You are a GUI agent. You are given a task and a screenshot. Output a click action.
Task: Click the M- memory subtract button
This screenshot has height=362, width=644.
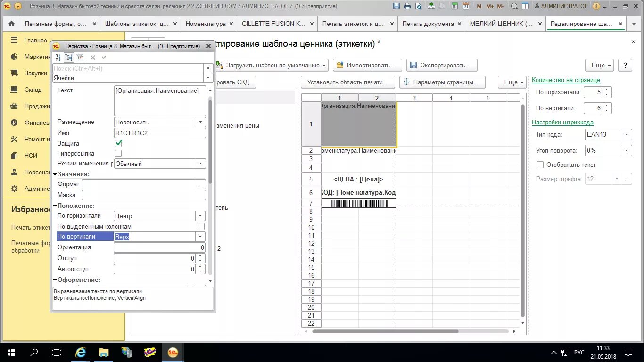pyautogui.click(x=502, y=7)
